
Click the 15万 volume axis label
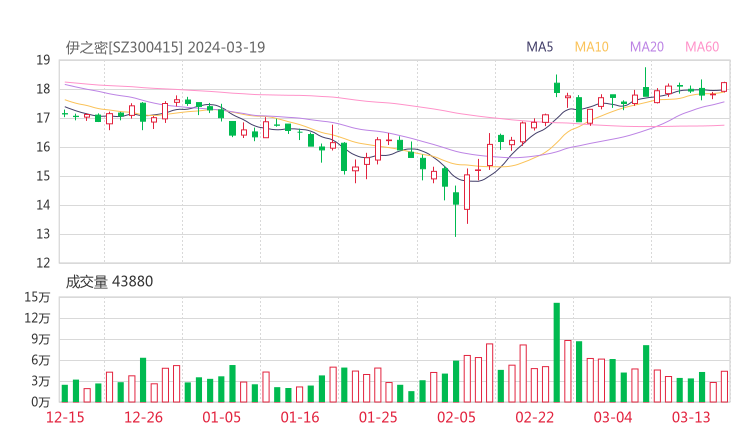click(38, 297)
